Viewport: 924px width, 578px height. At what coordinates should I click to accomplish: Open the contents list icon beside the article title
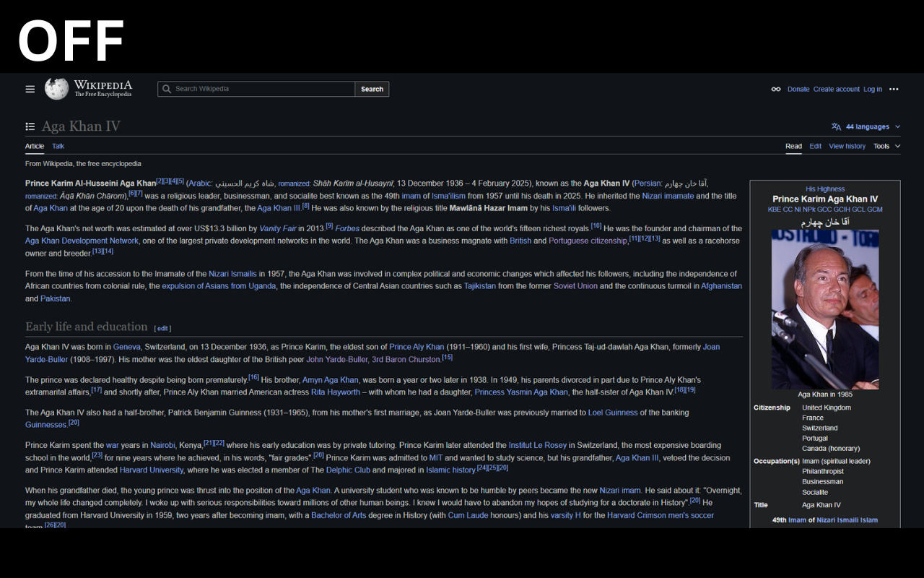pos(30,126)
